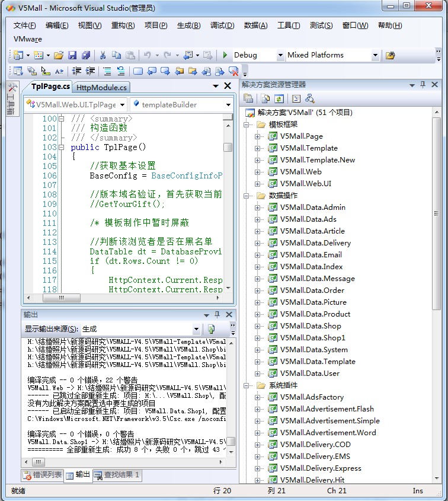Expand the V5Mall.Web.UI project node
Image resolution: width=448 pixels, height=501 pixels.
(x=257, y=184)
